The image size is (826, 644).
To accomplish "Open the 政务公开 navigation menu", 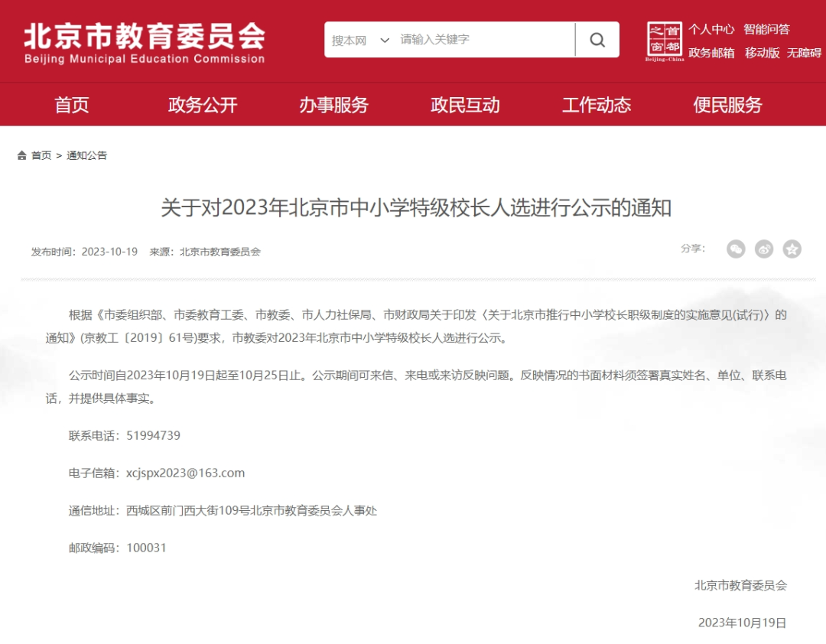I will point(203,105).
